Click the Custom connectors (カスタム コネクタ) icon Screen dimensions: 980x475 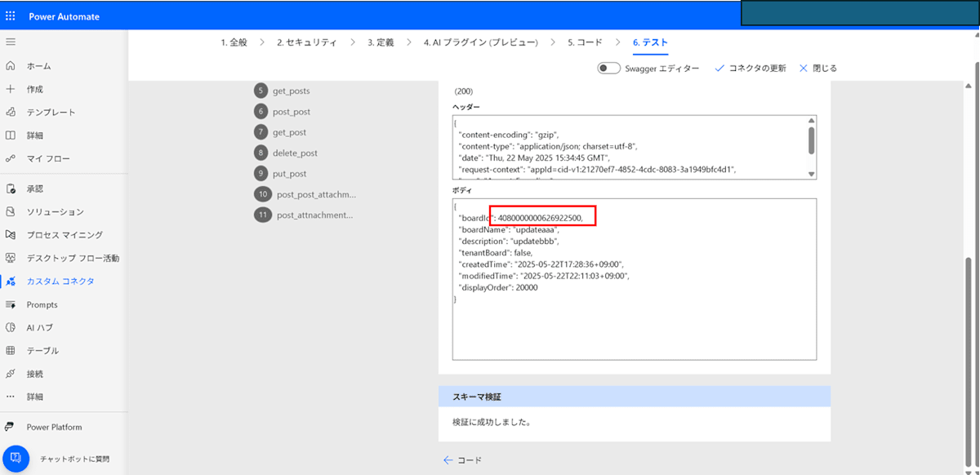coord(11,282)
